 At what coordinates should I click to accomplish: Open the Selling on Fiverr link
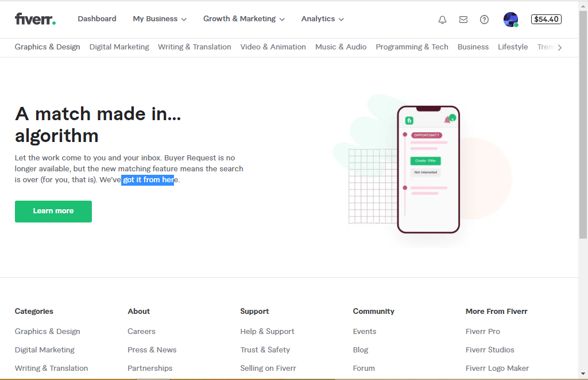[268, 369]
